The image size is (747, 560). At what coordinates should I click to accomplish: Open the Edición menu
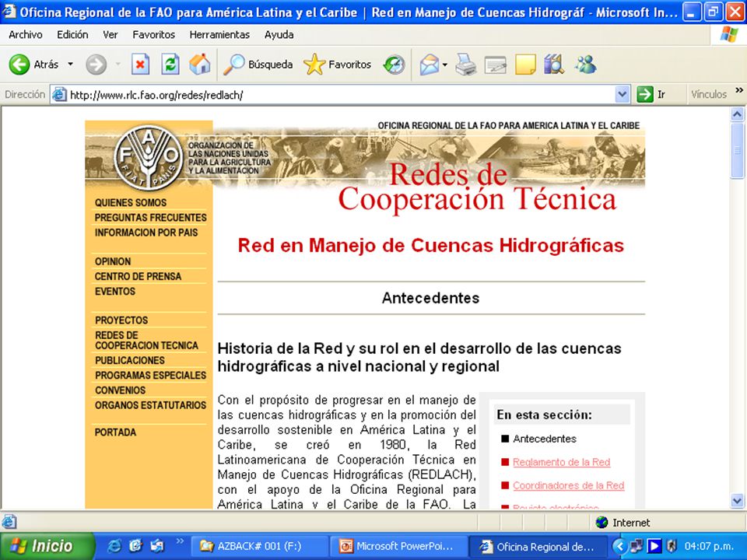tap(72, 35)
